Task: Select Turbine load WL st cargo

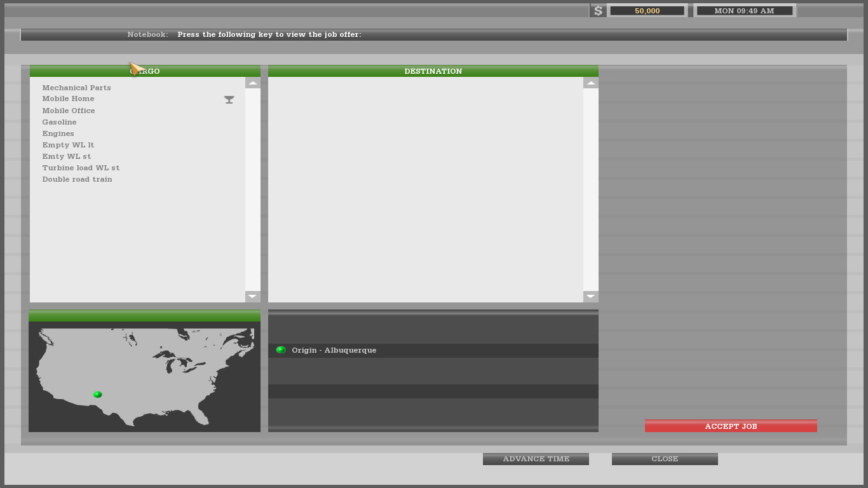Action: [x=81, y=168]
